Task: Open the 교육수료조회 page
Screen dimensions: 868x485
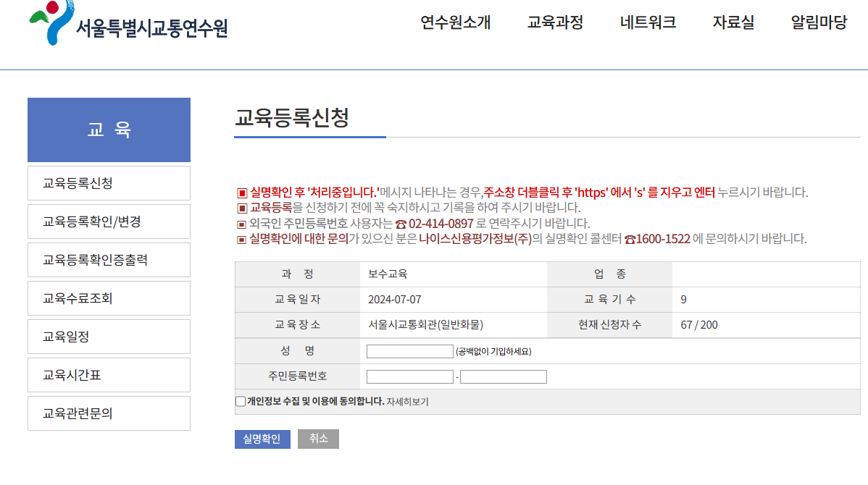Action: [109, 298]
